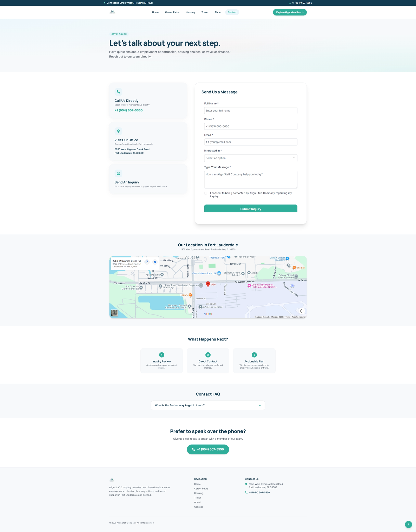The width and height of the screenshot is (416, 532).
Task: Focus the Phone input field
Action: coord(251,126)
